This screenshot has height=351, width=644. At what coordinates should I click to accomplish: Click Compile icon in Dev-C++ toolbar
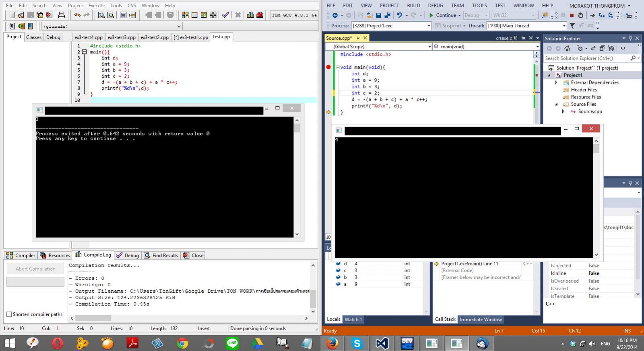coord(185,15)
